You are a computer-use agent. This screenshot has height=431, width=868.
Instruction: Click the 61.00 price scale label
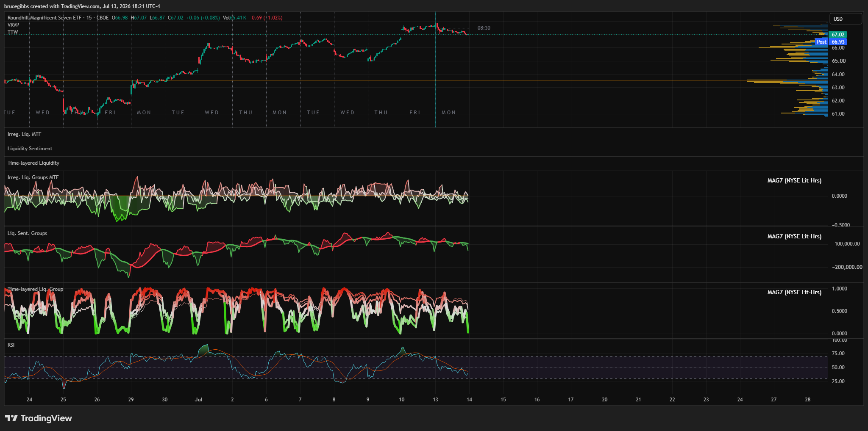point(838,114)
